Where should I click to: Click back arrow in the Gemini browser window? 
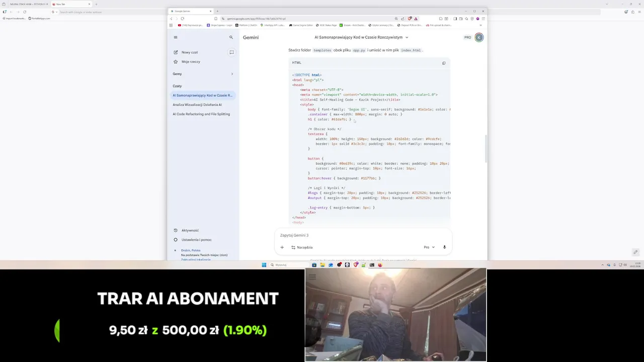[x=171, y=19]
